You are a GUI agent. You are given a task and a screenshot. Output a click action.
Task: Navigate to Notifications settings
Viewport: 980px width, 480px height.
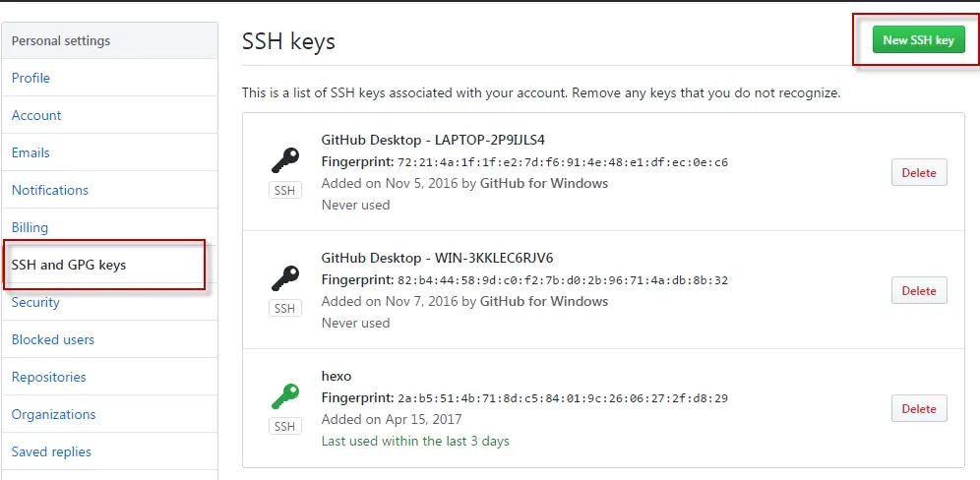[x=50, y=190]
